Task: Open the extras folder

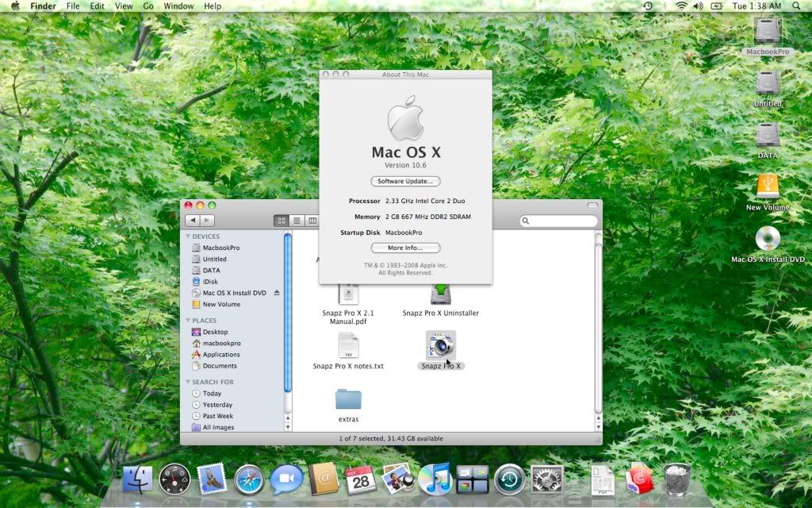Action: point(348,400)
